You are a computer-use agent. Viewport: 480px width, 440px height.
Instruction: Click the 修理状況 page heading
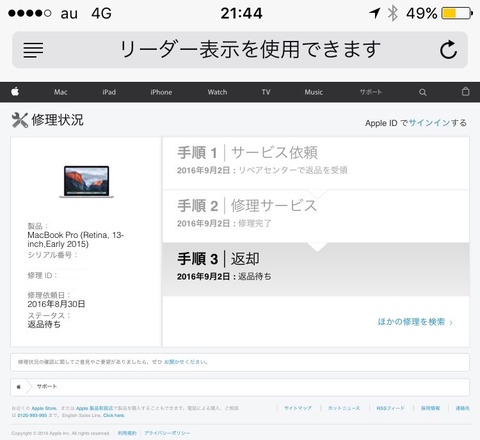click(57, 120)
